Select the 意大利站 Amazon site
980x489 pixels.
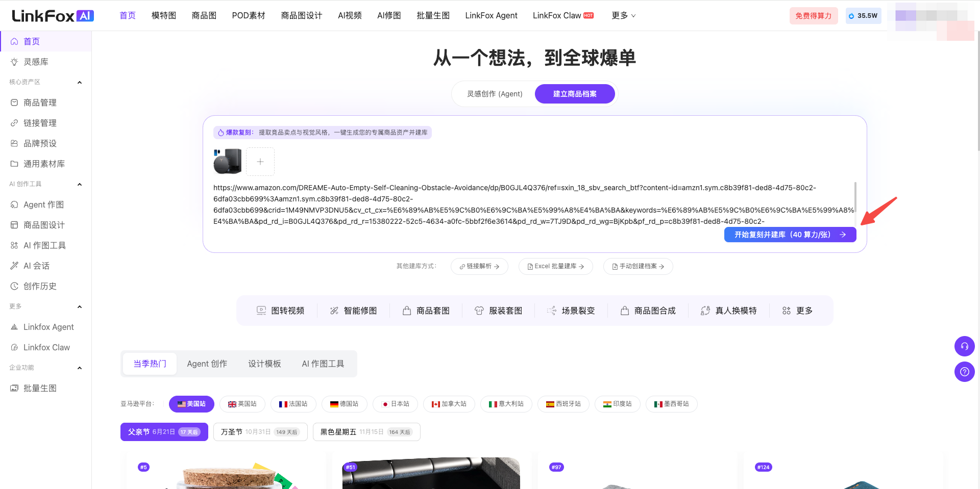[x=506, y=404]
